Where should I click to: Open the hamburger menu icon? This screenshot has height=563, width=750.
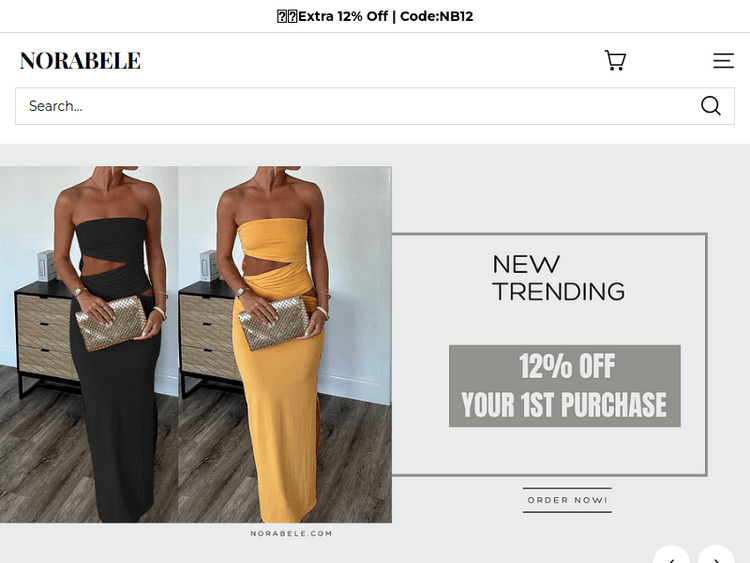tap(723, 61)
